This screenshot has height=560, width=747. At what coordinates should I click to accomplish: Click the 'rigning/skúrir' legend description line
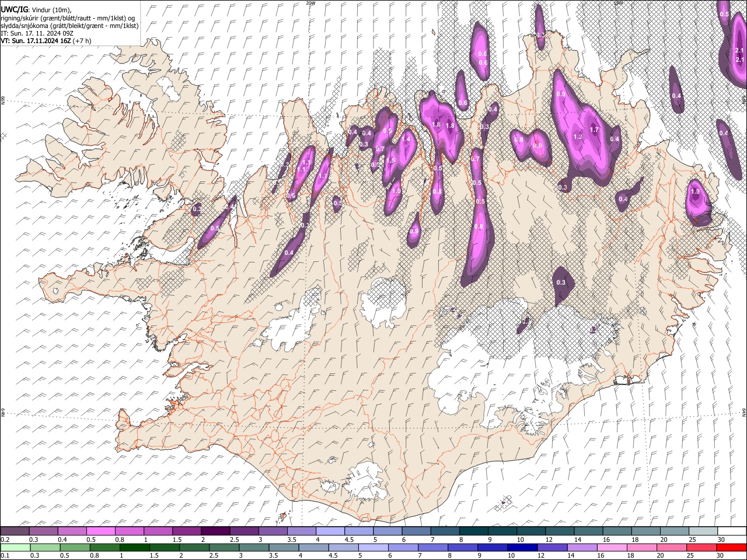click(68, 17)
